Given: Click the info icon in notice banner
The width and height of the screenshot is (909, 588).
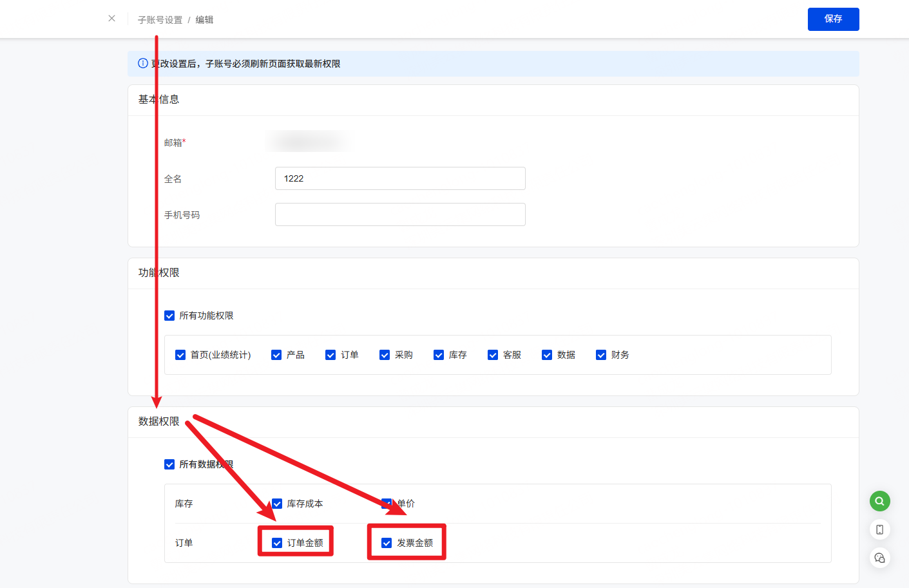Looking at the screenshot, I should point(143,63).
